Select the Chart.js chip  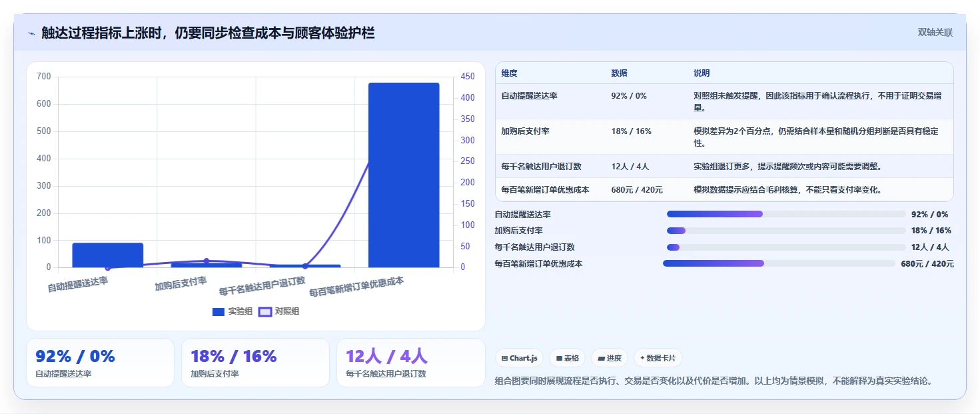pyautogui.click(x=520, y=358)
